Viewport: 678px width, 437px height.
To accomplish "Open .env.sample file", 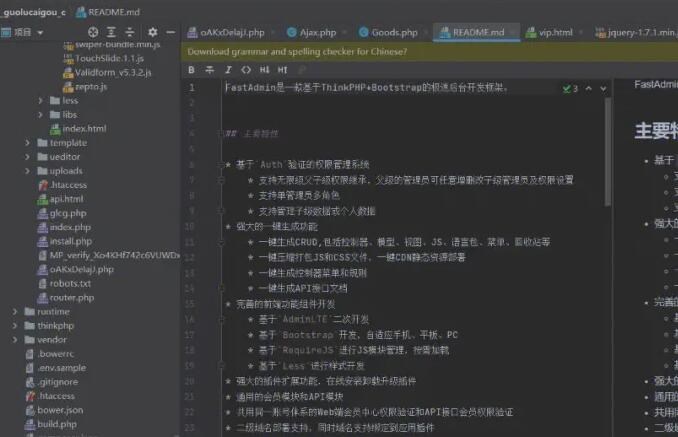I will [x=55, y=368].
